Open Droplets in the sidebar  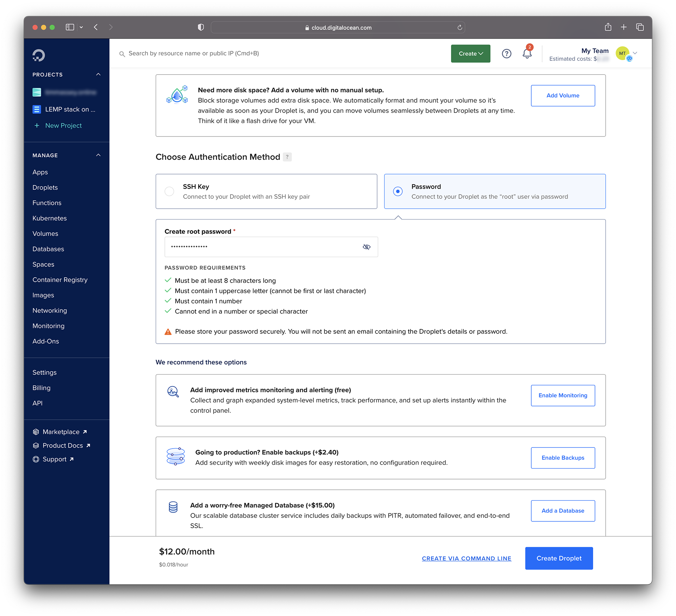pyautogui.click(x=45, y=188)
